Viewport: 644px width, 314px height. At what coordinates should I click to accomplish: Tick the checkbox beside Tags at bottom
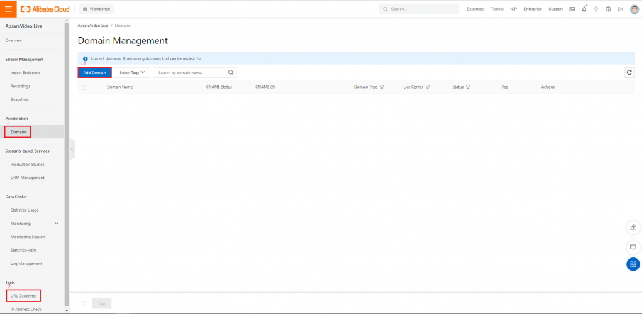[x=85, y=303]
